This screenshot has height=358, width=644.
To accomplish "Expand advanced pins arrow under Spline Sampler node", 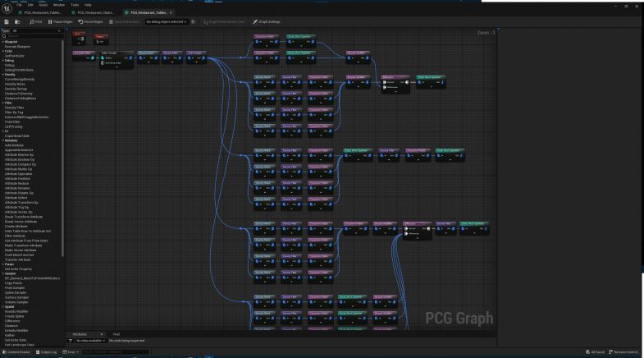I will (x=116, y=67).
